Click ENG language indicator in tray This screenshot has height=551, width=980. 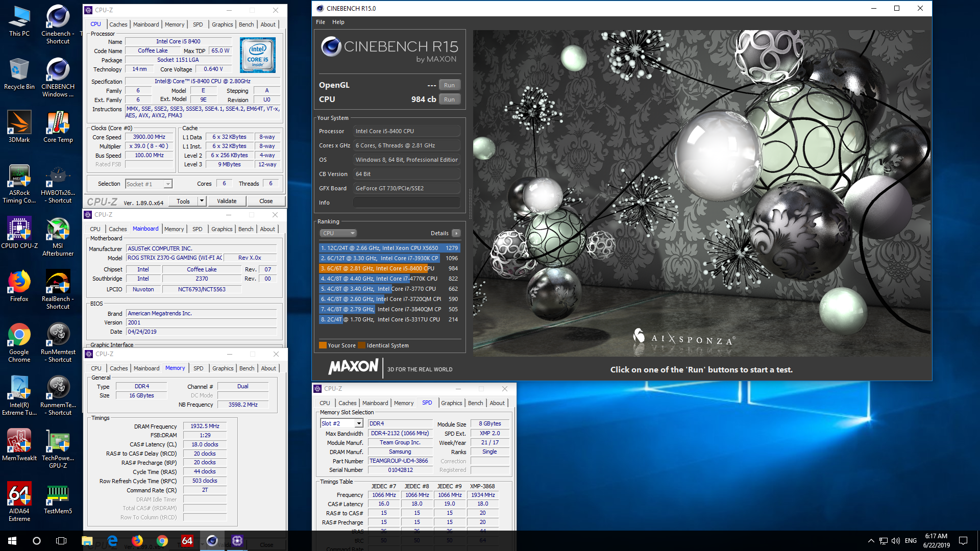[911, 541]
